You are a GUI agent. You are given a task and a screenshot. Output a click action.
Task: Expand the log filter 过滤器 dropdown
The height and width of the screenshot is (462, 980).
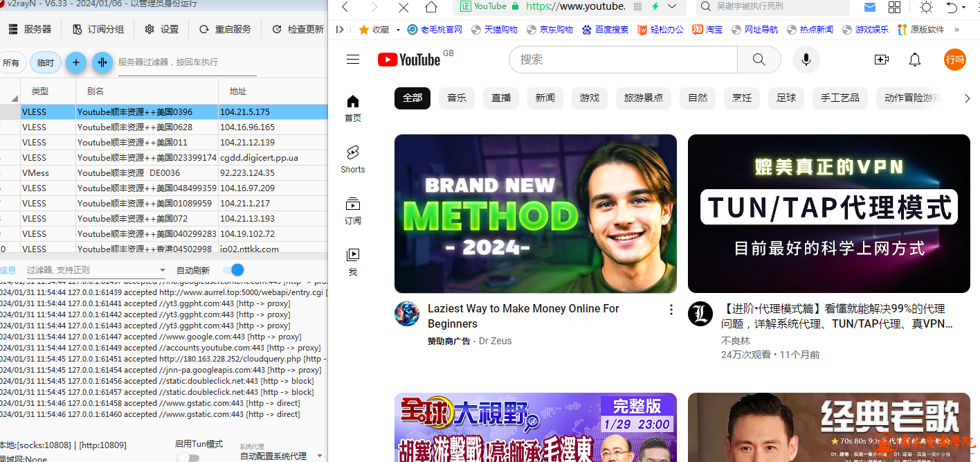pyautogui.click(x=163, y=270)
